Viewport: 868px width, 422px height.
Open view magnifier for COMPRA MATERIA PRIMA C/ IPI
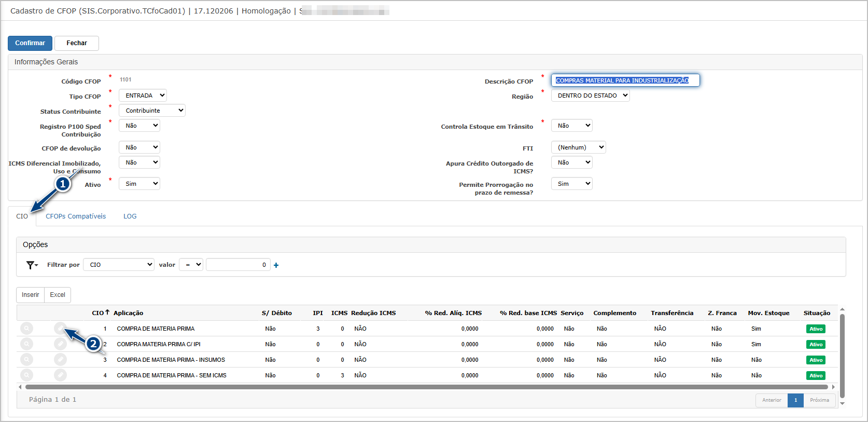(26, 344)
